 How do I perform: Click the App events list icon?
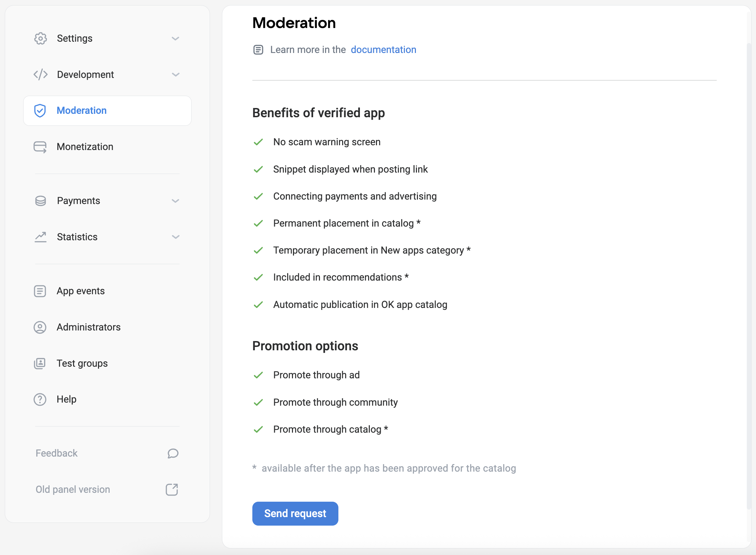[40, 291]
